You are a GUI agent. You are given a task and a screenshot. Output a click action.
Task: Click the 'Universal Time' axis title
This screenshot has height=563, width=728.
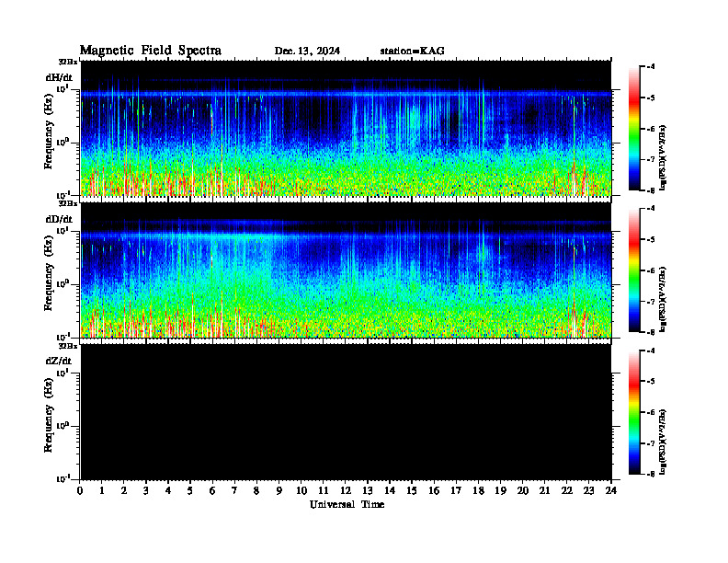click(x=347, y=504)
